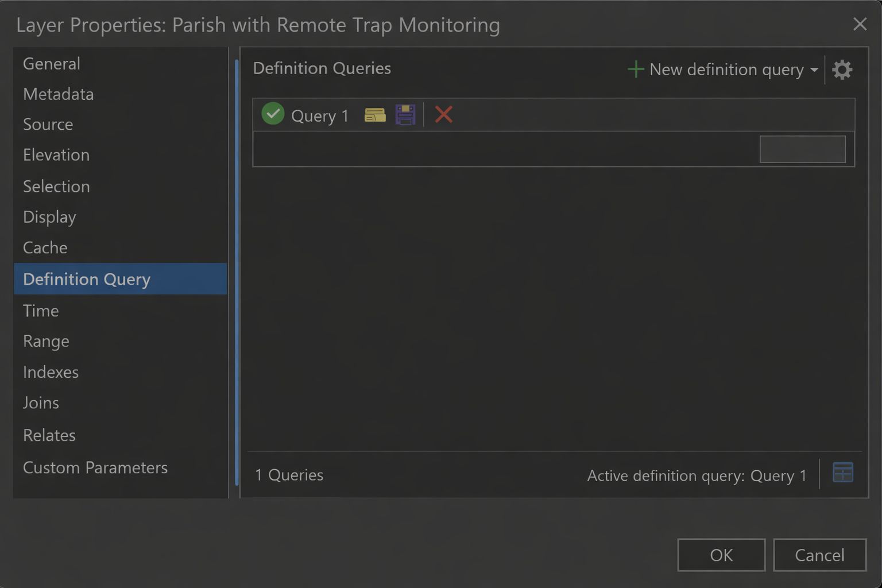
Task: Toggle the green active checkmark for Query 1
Action: [x=273, y=114]
